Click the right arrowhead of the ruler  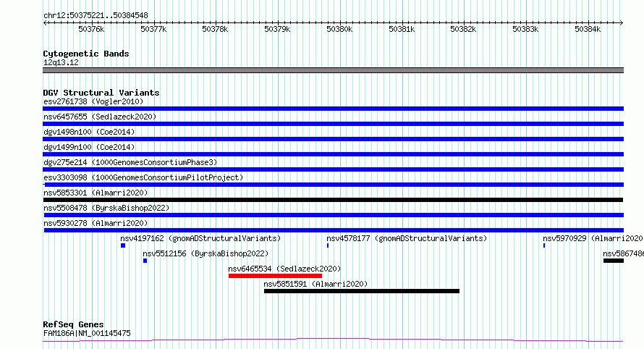point(622,22)
